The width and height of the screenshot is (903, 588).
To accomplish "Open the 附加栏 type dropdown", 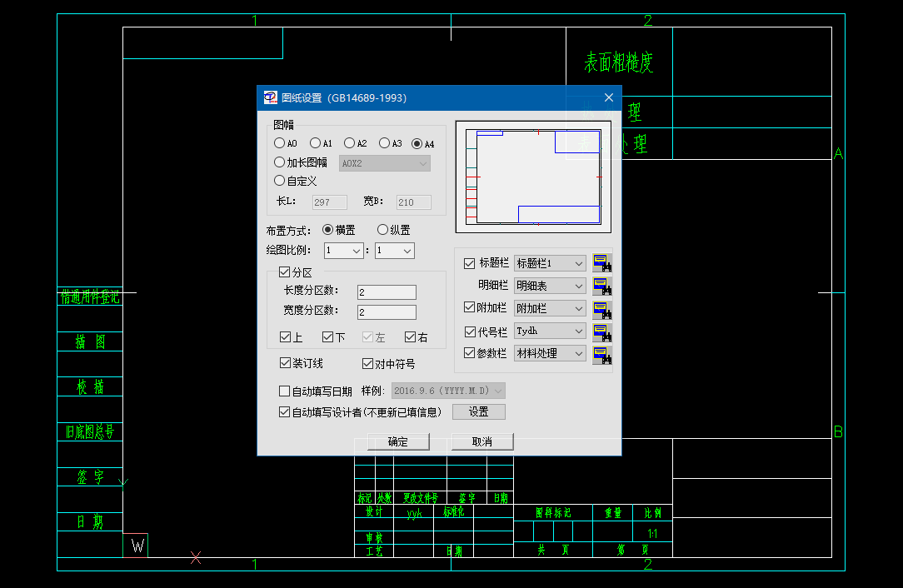I will (x=550, y=309).
